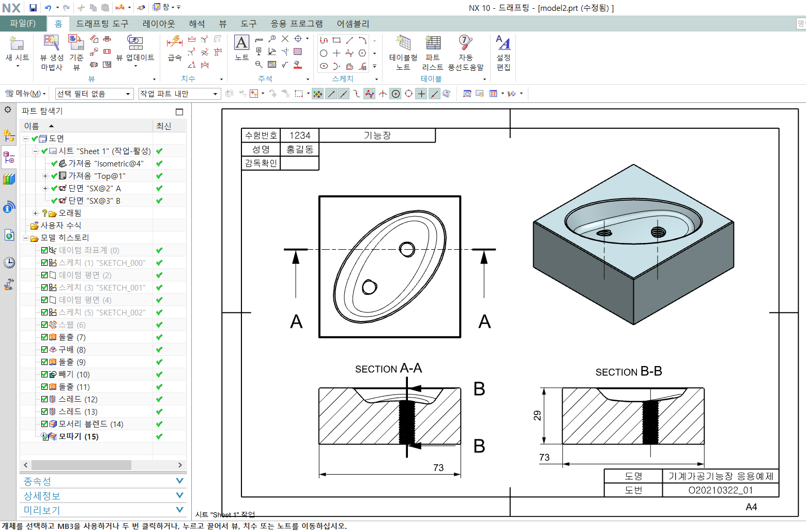Select the line sketch tool
Viewport: 806px width, 532px height.
pos(349,40)
